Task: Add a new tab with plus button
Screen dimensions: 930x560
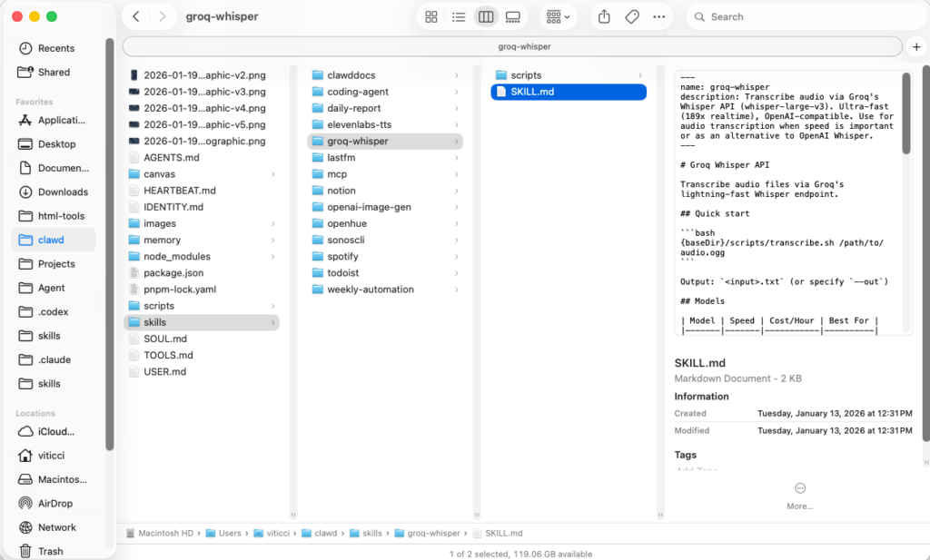Action: pyautogui.click(x=916, y=46)
